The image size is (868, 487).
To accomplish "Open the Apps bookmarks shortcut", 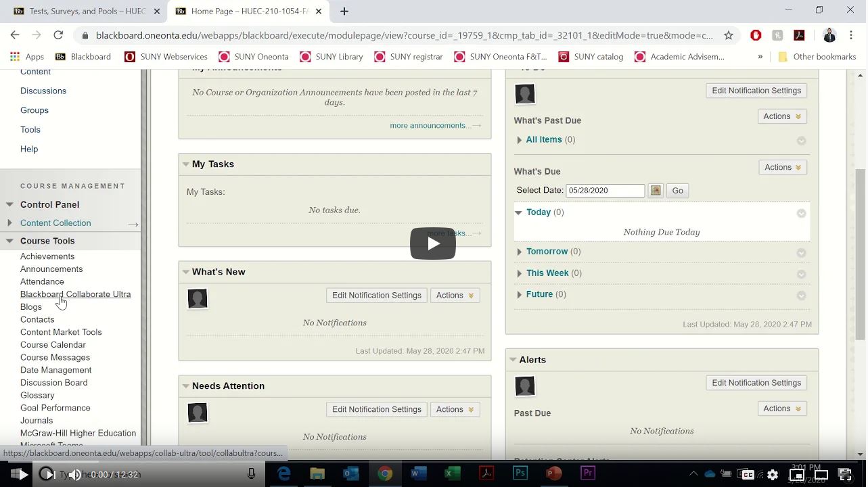I will [27, 57].
